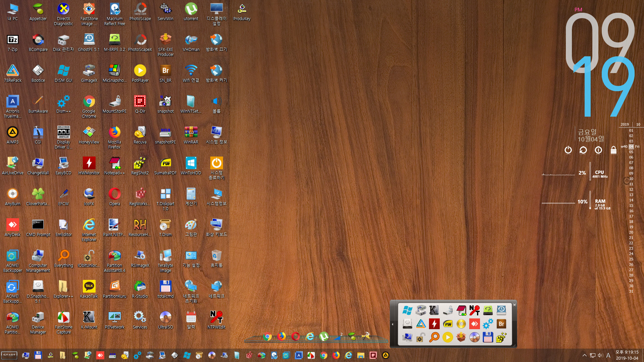Screen dimensions: 644x362
Task: Launch Chrome from the bottom dock
Action: 267,336
